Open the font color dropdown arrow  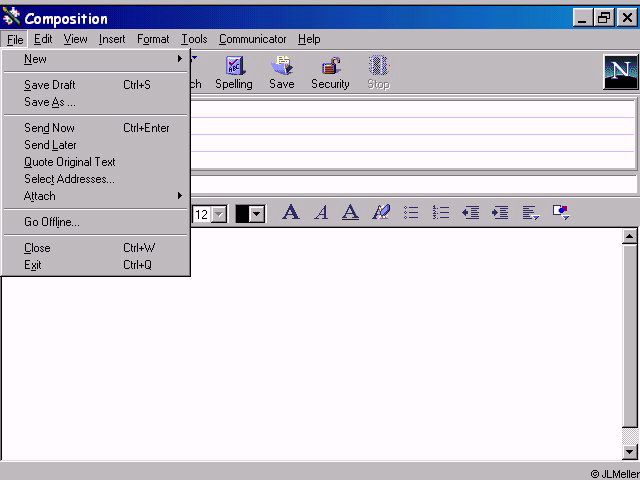tap(257, 214)
